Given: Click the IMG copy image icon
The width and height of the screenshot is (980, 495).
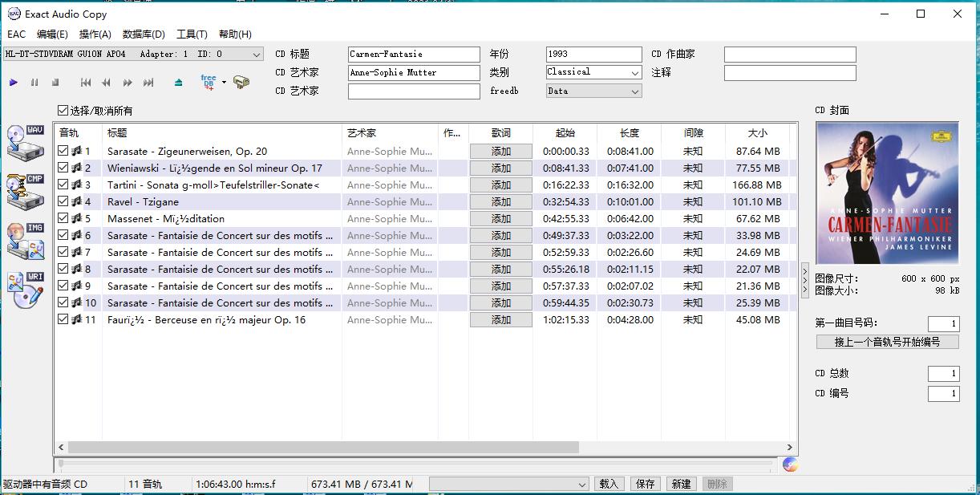Looking at the screenshot, I should point(25,241).
